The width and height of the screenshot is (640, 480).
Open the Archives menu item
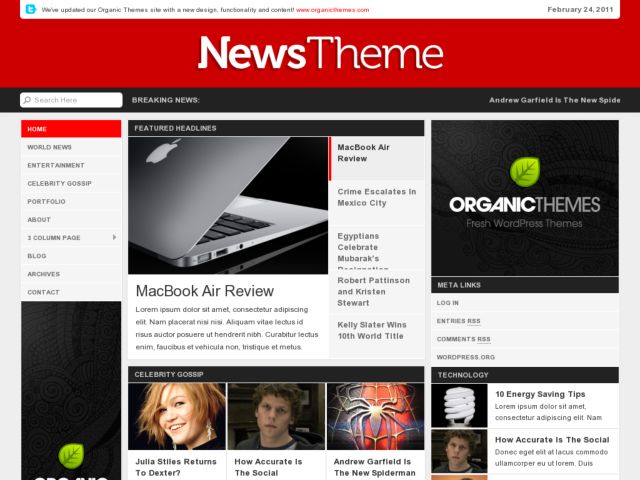[x=71, y=274]
